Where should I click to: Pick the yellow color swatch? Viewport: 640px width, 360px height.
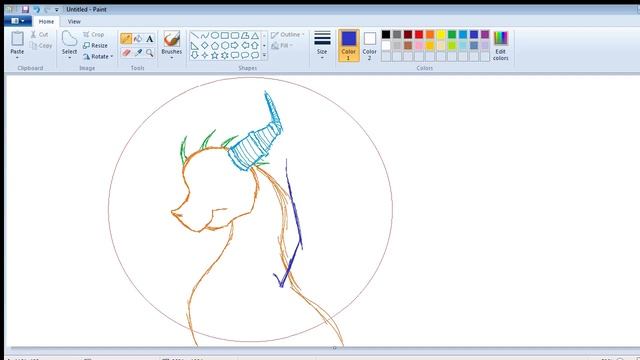(x=441, y=35)
